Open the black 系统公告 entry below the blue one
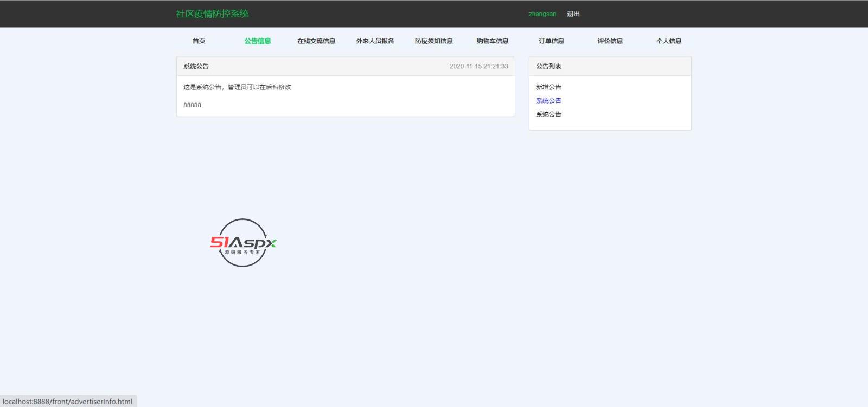Viewport: 868px width, 407px height. pos(548,114)
